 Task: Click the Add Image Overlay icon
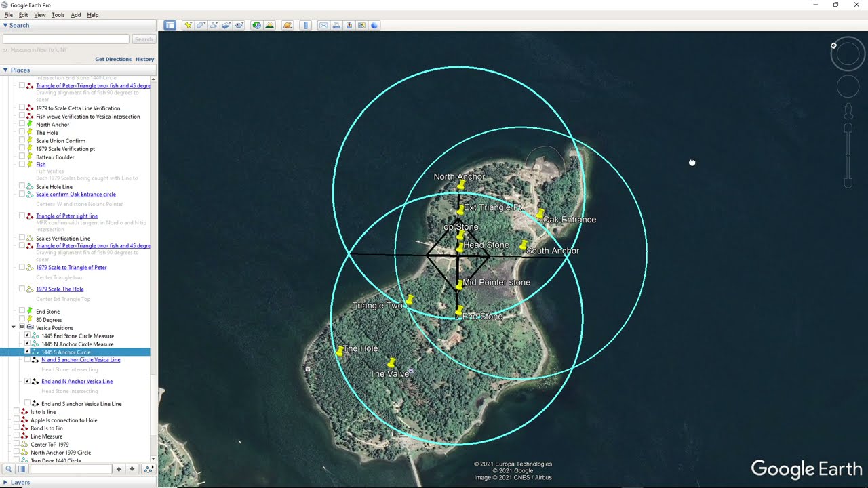pos(226,25)
